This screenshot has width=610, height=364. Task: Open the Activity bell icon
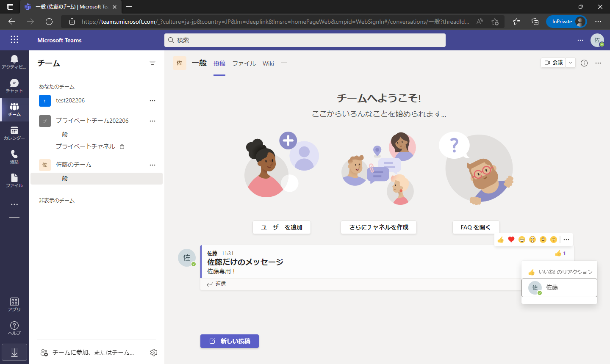[14, 62]
